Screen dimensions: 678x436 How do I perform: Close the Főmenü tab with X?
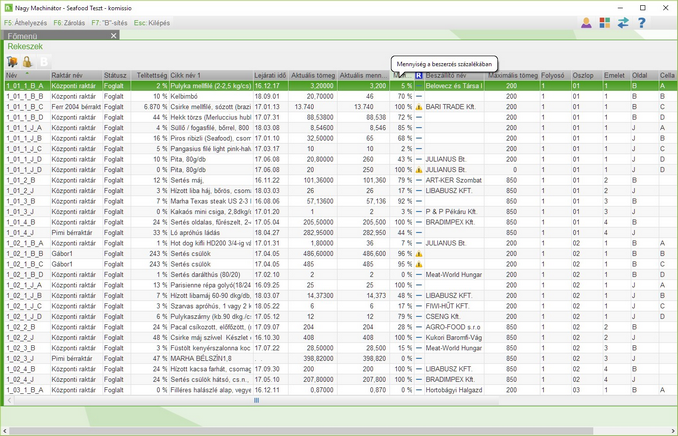point(113,35)
